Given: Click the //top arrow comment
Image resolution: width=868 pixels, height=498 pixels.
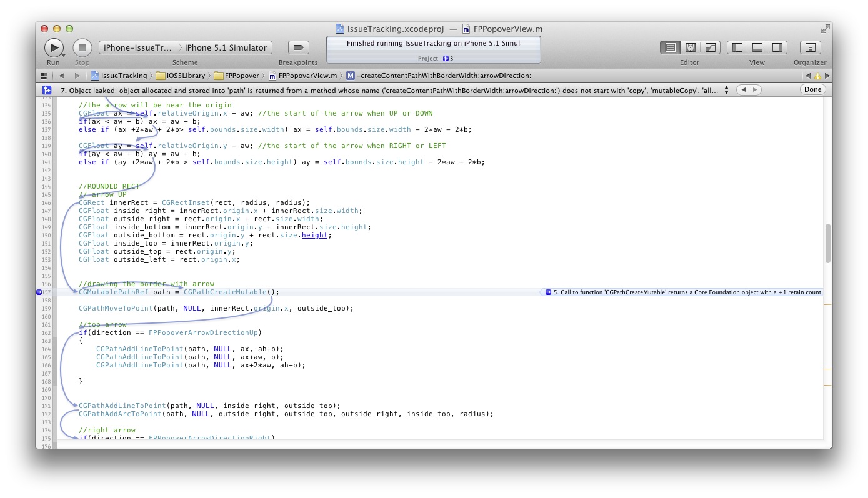Looking at the screenshot, I should click(x=103, y=324).
